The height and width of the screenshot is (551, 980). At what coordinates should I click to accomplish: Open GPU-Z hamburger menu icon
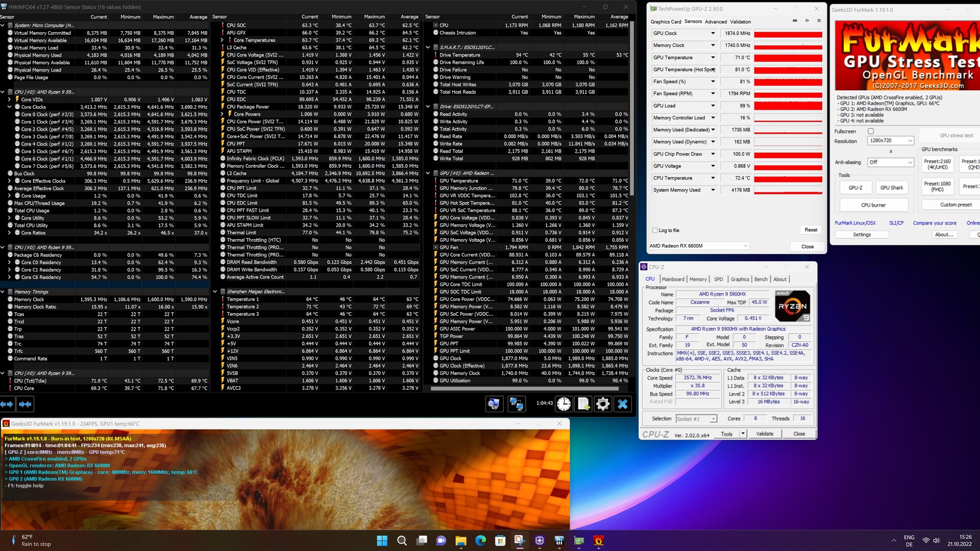coord(819,21)
